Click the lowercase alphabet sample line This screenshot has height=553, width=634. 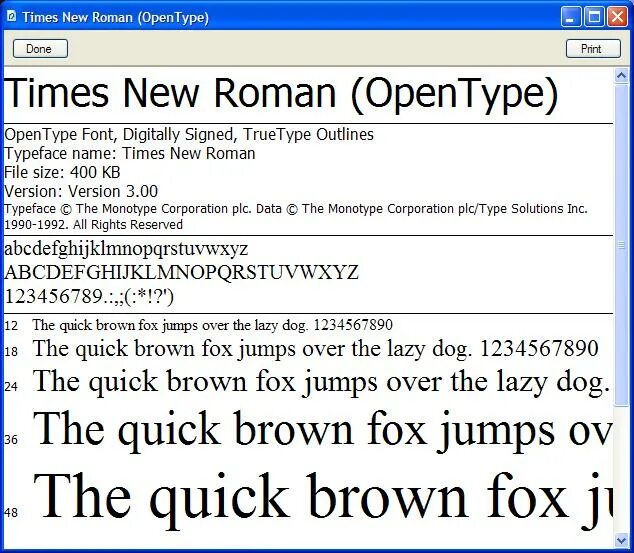pos(126,249)
